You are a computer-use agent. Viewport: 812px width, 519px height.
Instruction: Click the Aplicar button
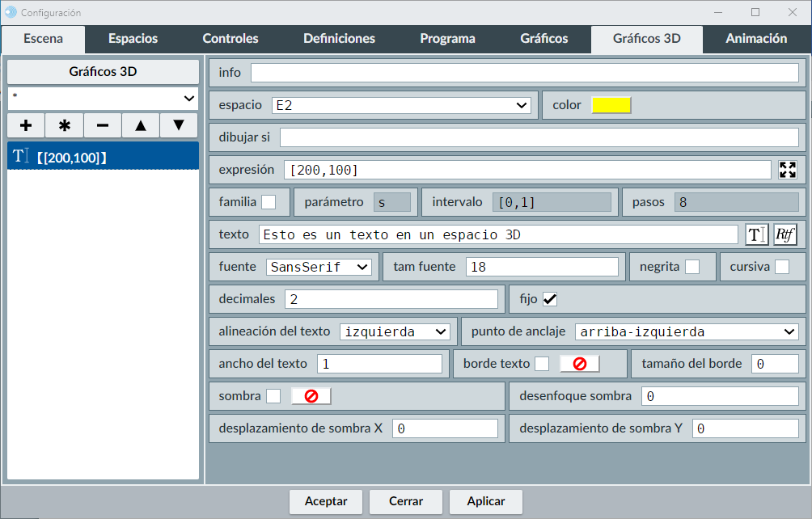point(486,501)
